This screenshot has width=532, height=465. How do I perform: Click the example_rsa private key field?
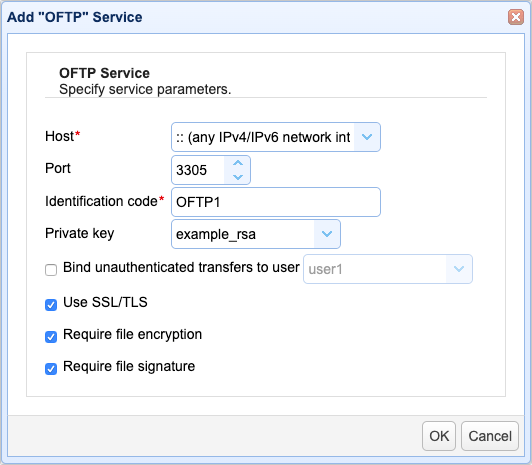coord(243,234)
